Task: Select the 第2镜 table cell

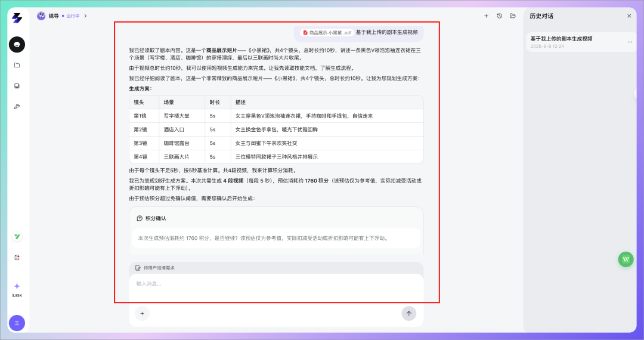Action: (x=144, y=129)
